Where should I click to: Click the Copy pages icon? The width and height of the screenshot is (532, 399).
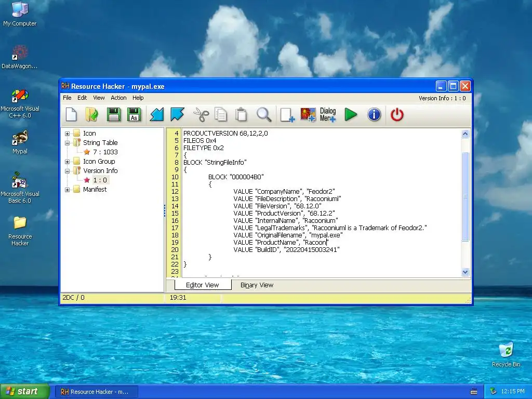[x=220, y=114]
